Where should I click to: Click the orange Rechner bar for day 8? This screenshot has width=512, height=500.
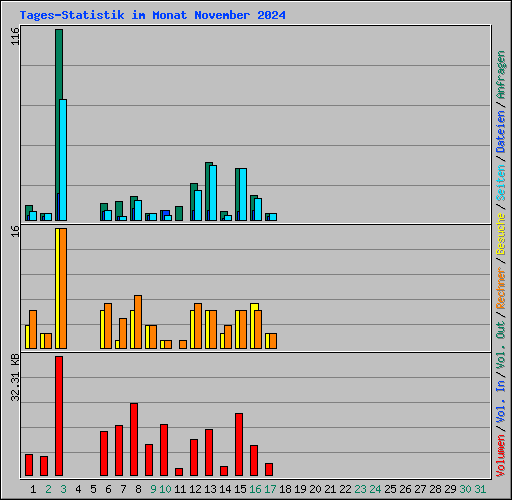click(x=138, y=322)
